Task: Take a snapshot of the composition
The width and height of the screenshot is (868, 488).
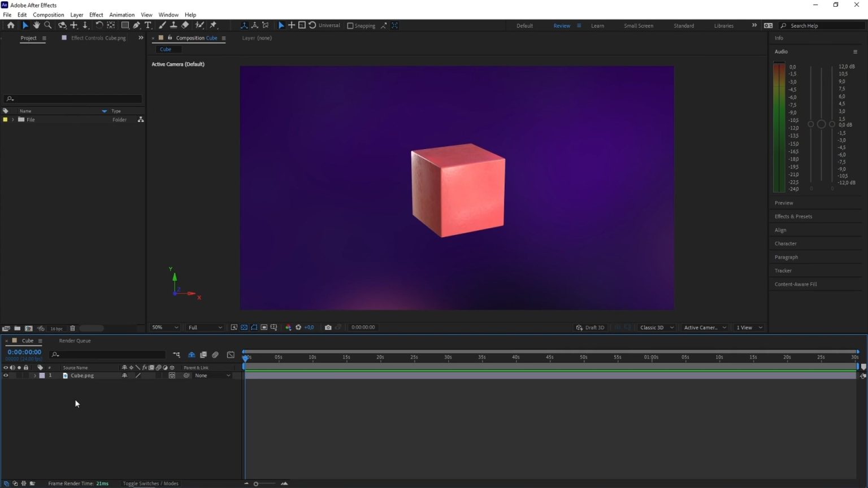Action: coord(328,327)
